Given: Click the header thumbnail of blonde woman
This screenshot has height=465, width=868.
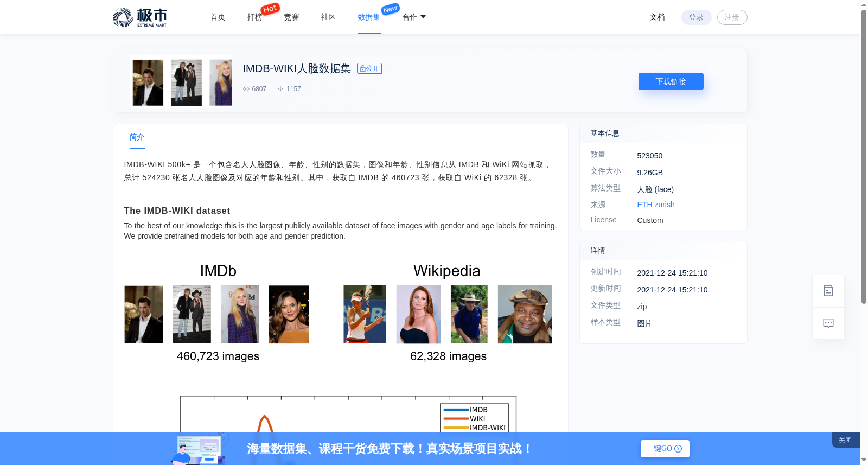Looking at the screenshot, I should (221, 82).
